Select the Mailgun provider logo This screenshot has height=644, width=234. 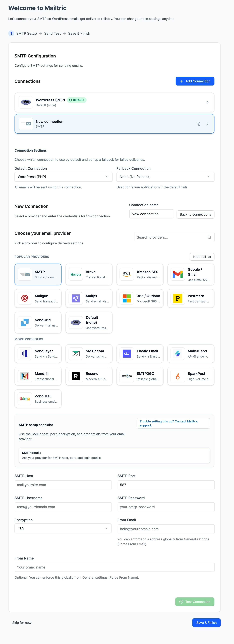(25, 298)
